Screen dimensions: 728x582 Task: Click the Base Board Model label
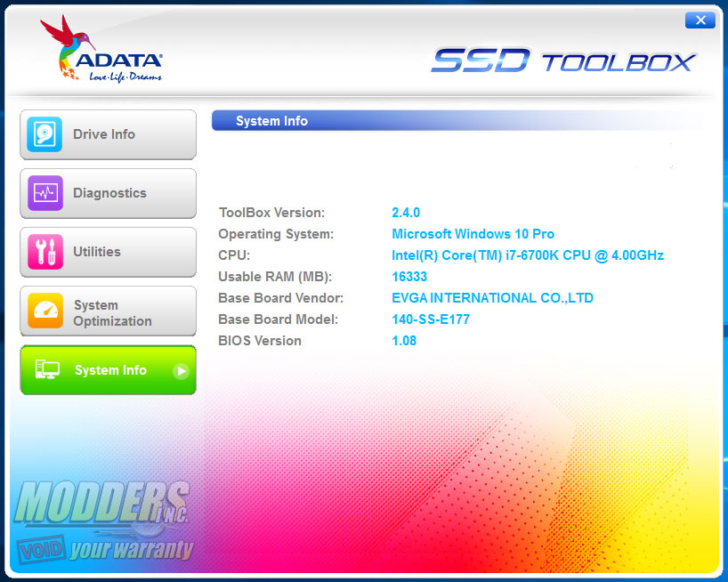coord(278,319)
